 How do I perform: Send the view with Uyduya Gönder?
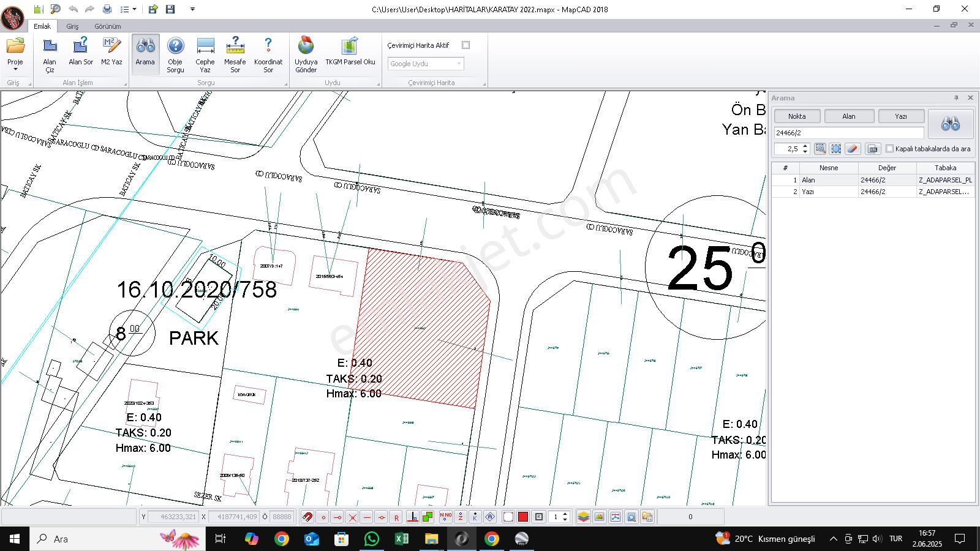(306, 54)
